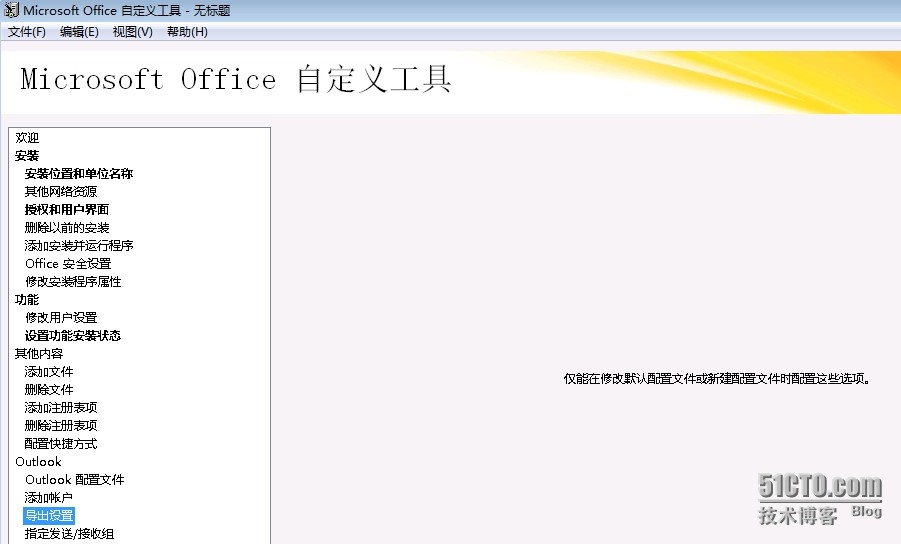The width and height of the screenshot is (901, 544).
Task: Open Outlook 配置文件 page
Action: 75,480
